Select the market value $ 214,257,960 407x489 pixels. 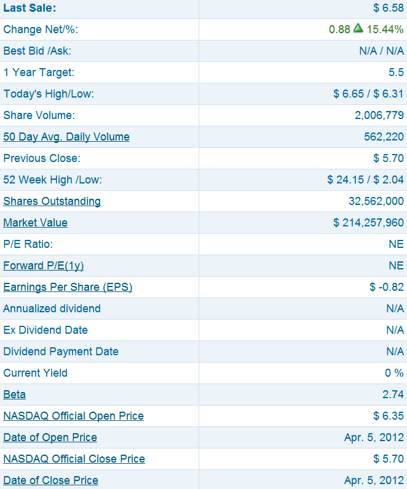(x=368, y=223)
